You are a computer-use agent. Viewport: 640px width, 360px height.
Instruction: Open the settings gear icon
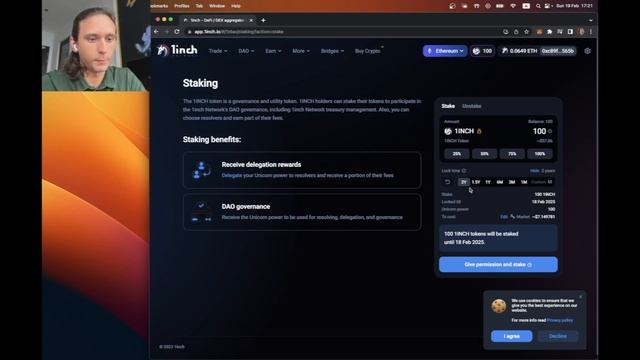coord(587,51)
